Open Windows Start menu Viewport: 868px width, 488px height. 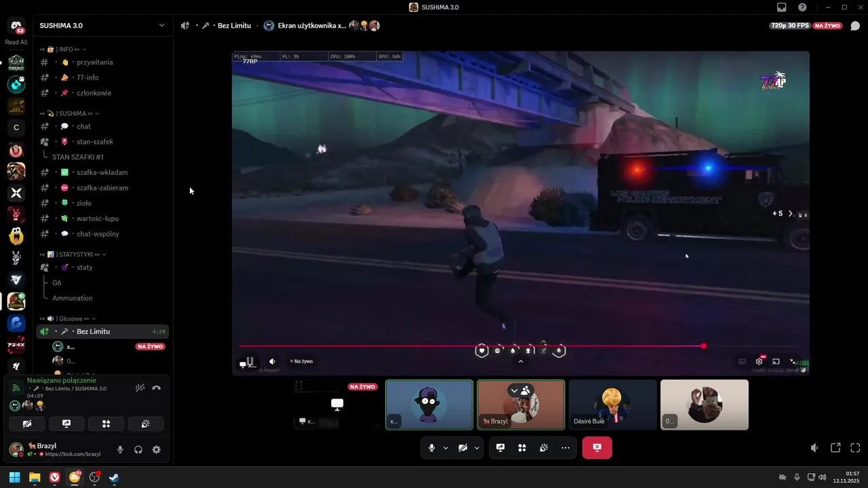[x=14, y=477]
